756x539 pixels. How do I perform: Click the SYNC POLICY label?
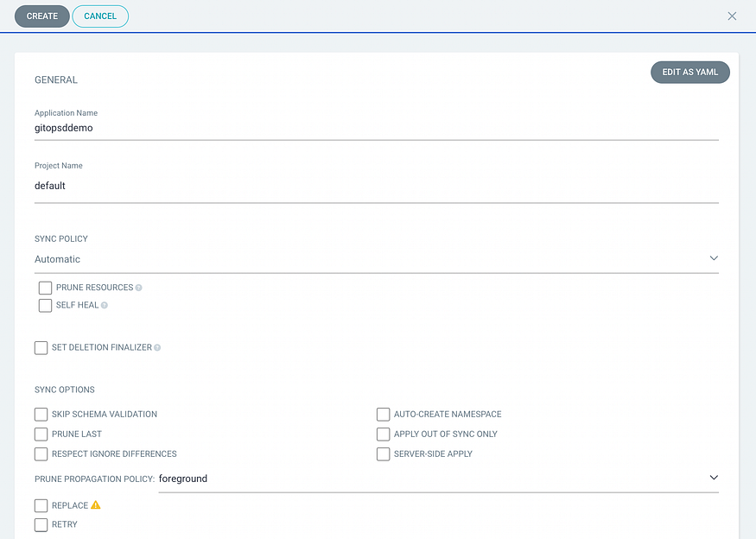point(61,238)
